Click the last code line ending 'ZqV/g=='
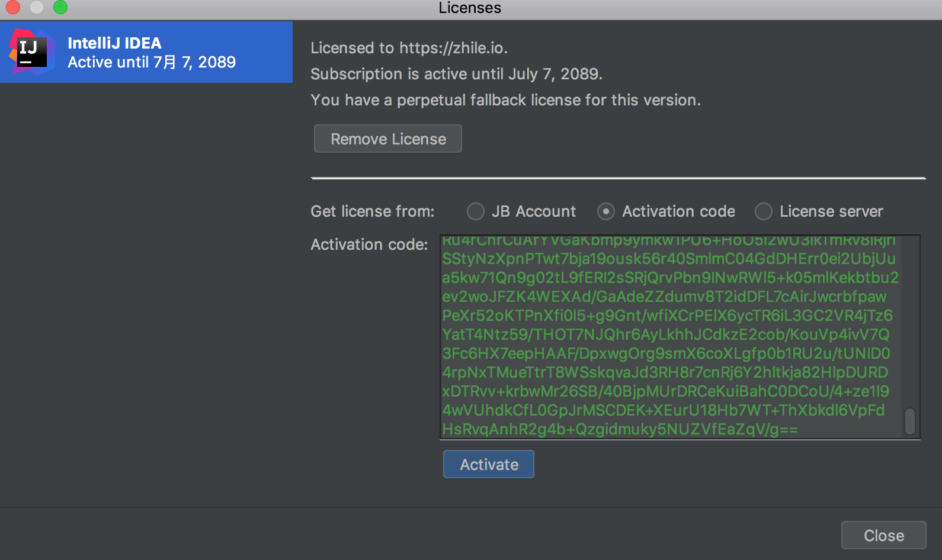Viewport: 942px width, 560px height. coord(620,429)
